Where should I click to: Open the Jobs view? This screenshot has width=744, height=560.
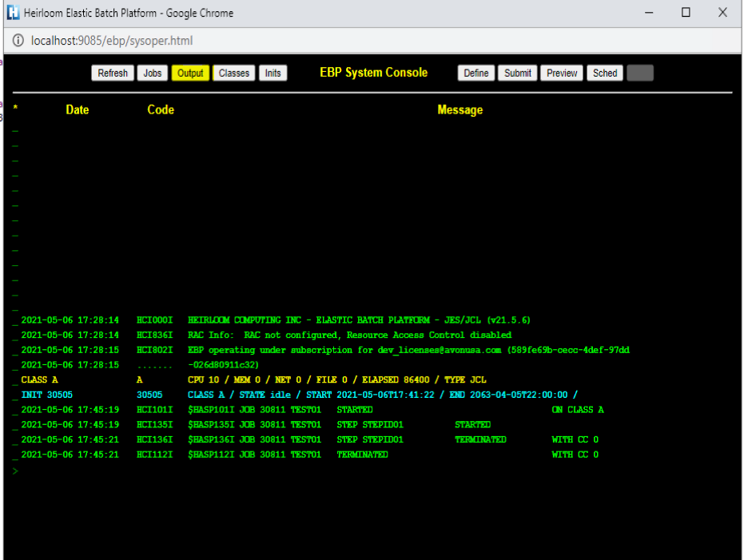pyautogui.click(x=153, y=73)
